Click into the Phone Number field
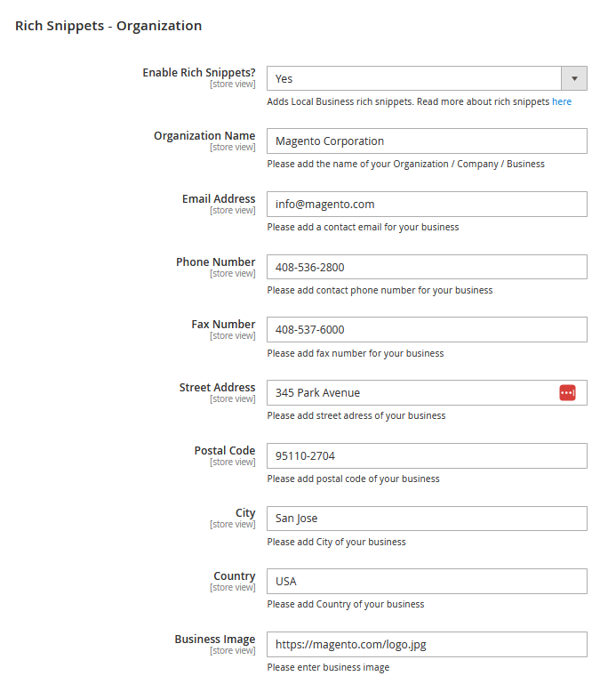Screen dimensions: 608x700 coord(427,267)
